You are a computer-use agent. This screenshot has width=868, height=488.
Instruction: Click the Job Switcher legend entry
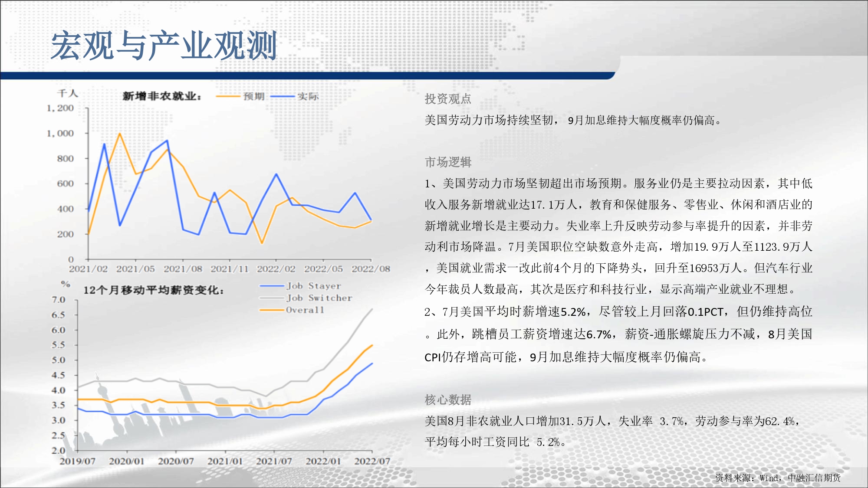tap(306, 298)
